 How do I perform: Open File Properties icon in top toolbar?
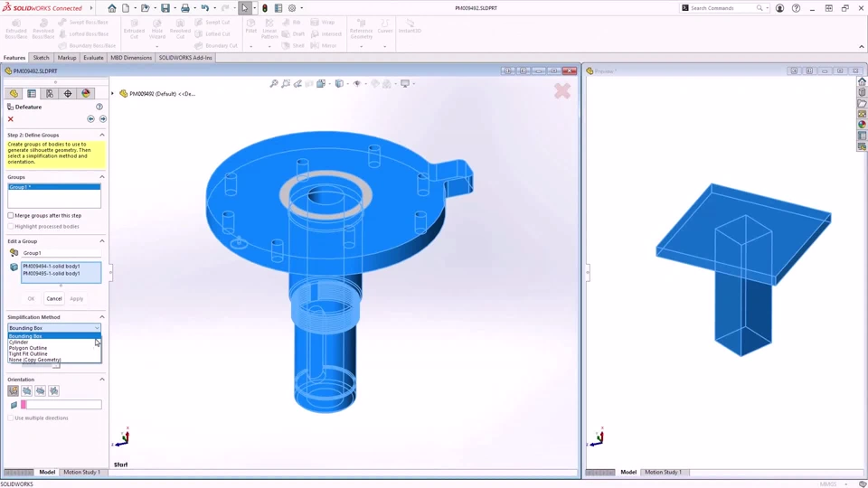[278, 8]
